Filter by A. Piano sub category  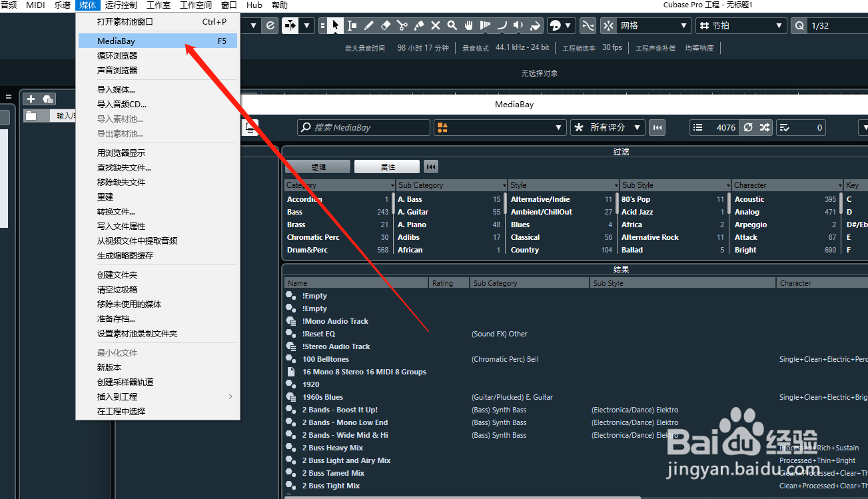tap(449, 225)
